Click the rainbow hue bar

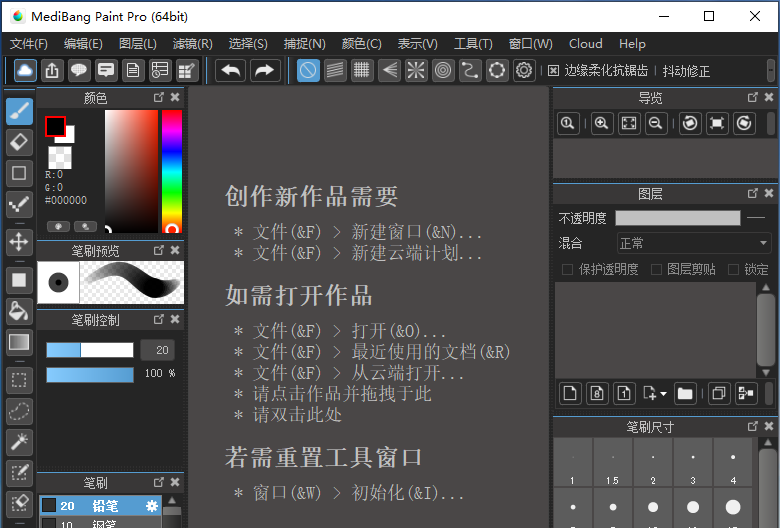point(172,171)
